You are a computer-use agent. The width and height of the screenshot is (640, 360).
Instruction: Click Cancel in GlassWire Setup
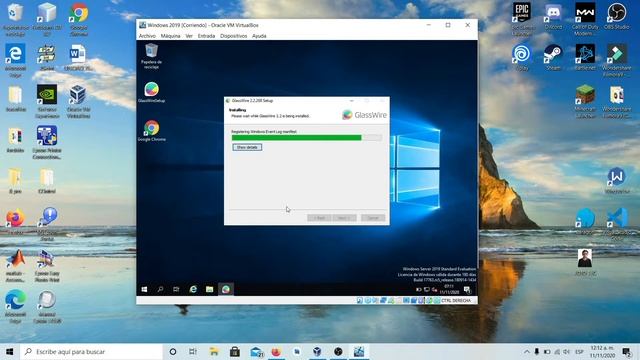coord(373,218)
